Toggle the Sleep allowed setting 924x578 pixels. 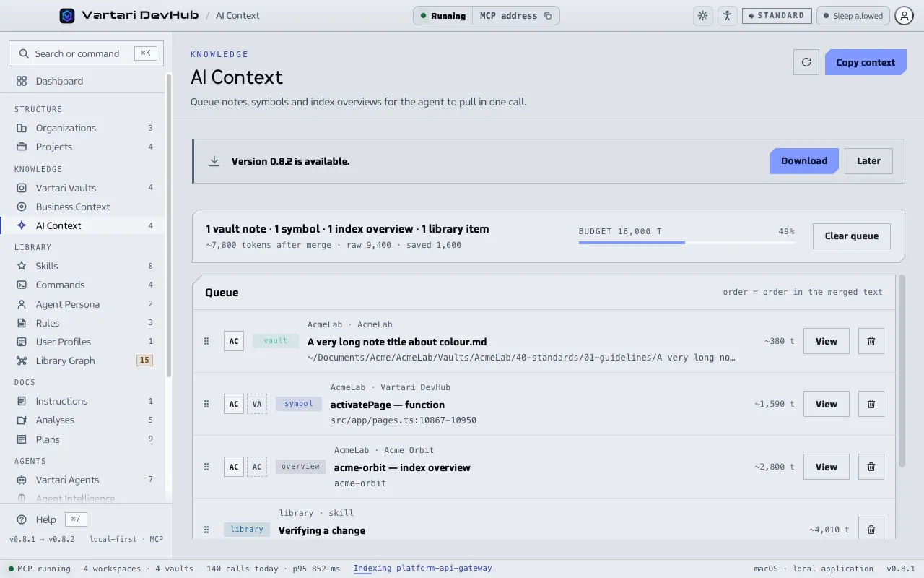pos(852,15)
